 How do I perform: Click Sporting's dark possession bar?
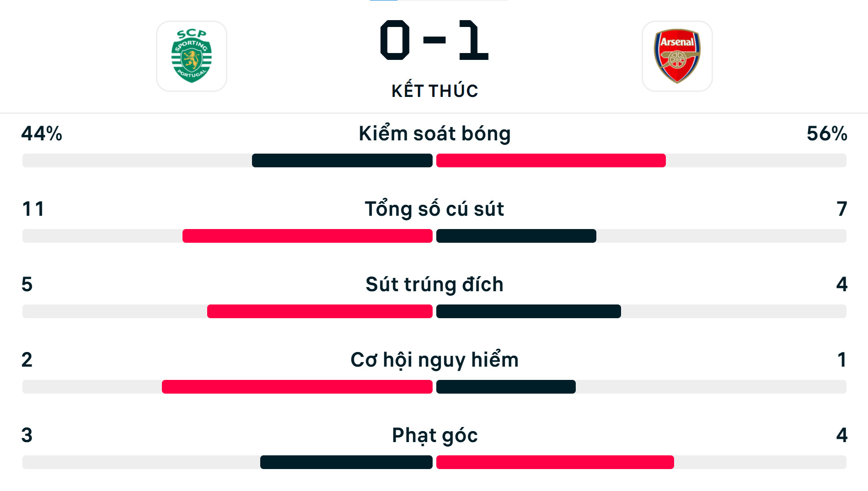pos(342,160)
